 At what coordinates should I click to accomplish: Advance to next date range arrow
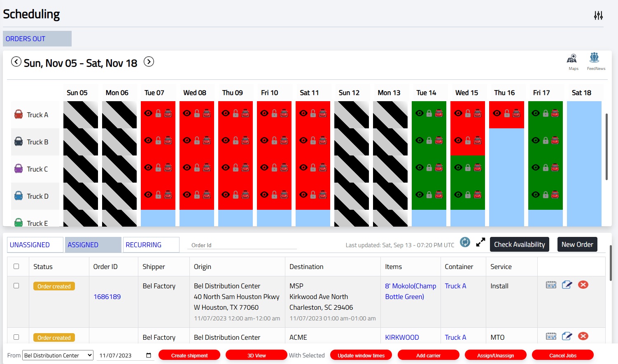coord(149,62)
